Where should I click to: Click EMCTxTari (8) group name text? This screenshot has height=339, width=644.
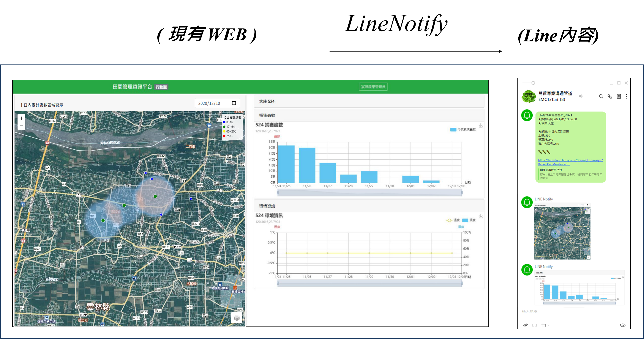[x=551, y=99]
